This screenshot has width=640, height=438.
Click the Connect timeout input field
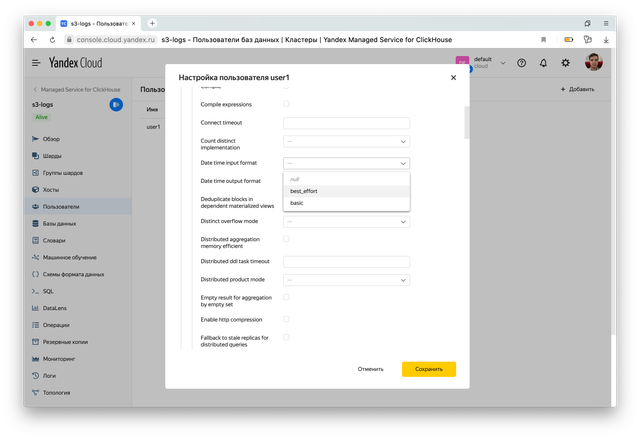coord(346,122)
